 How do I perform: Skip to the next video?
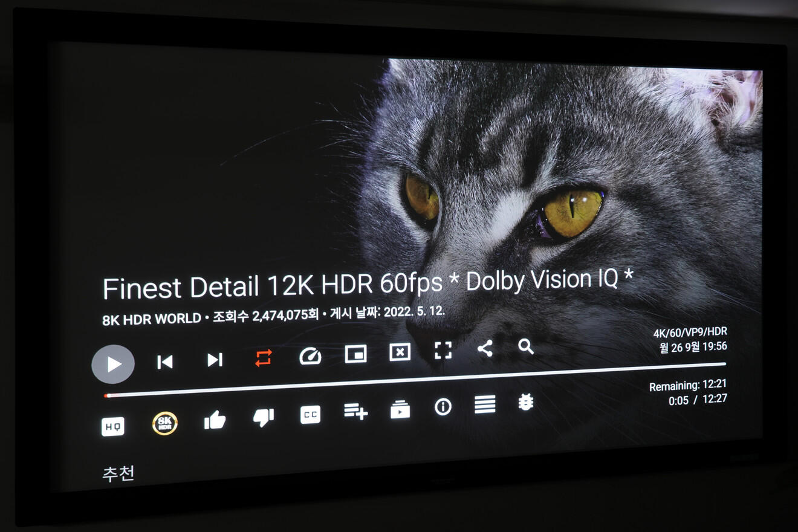(215, 360)
